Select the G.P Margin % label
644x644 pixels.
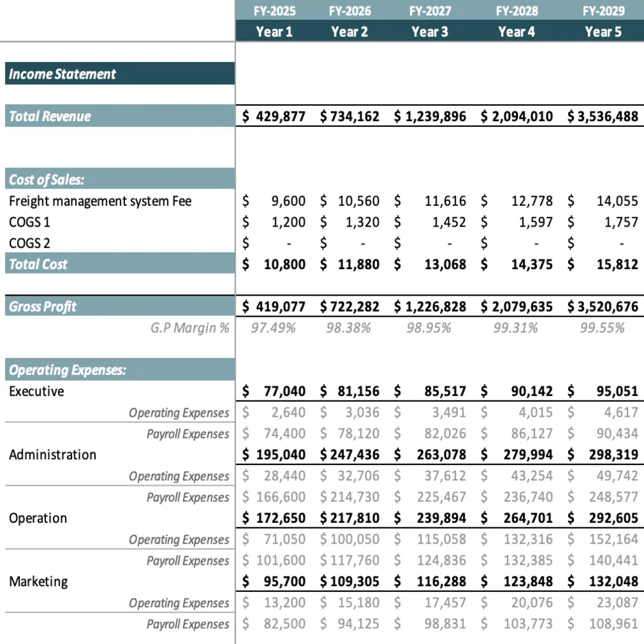coord(190,328)
